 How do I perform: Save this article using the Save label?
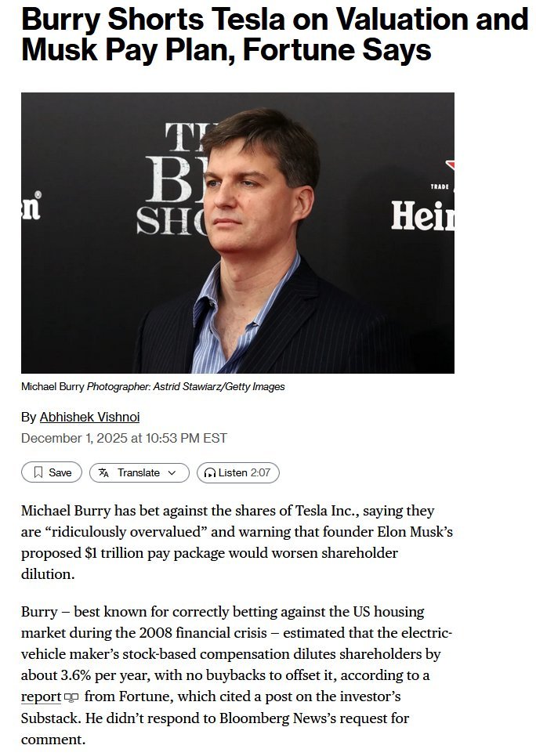pyautogui.click(x=60, y=472)
